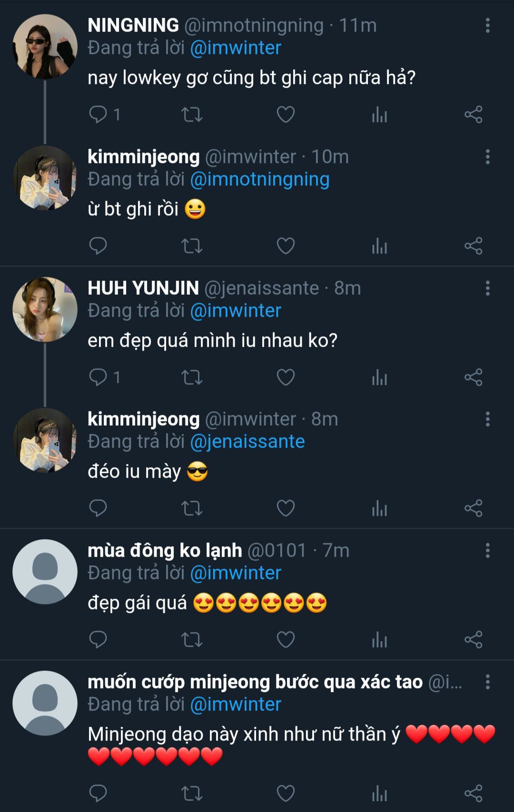View analytics for HUH YUNJIN's tweet
Screen dimensions: 514x812
(x=379, y=377)
